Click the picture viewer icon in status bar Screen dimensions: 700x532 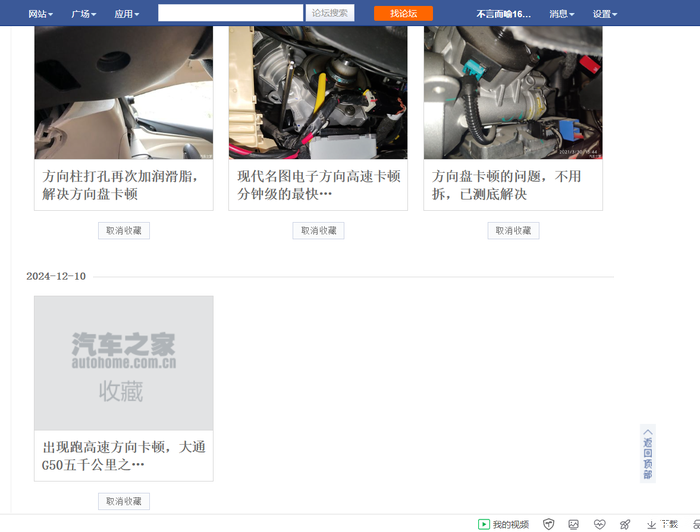(573, 524)
